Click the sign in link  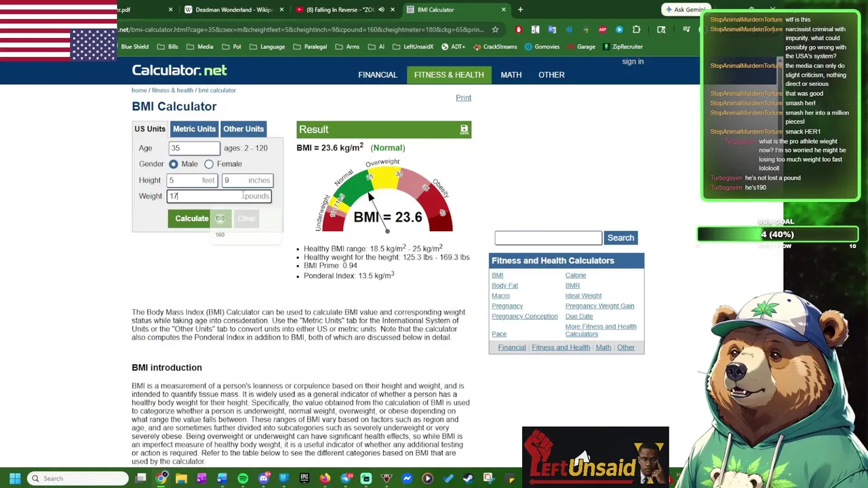(x=633, y=62)
